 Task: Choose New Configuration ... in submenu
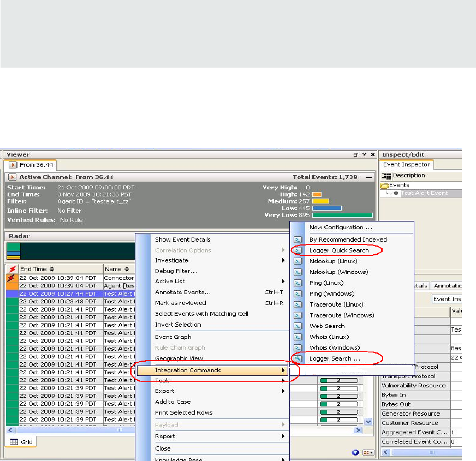(341, 227)
